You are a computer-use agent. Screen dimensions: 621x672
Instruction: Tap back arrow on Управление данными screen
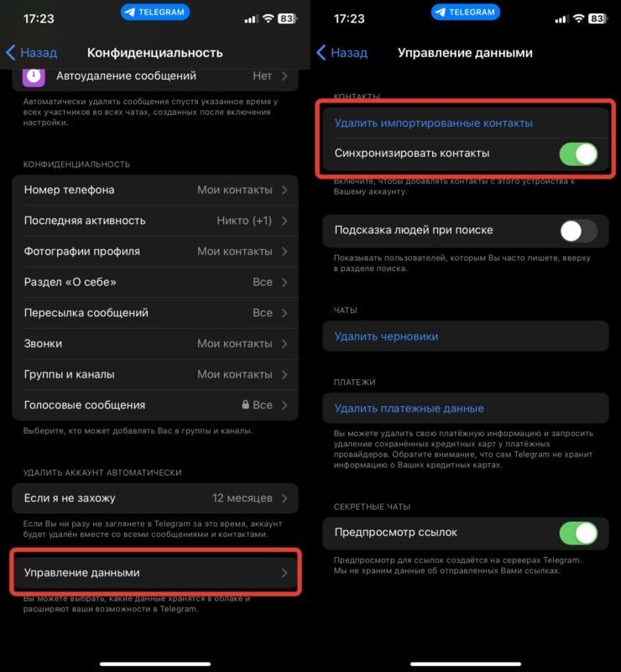coord(321,53)
